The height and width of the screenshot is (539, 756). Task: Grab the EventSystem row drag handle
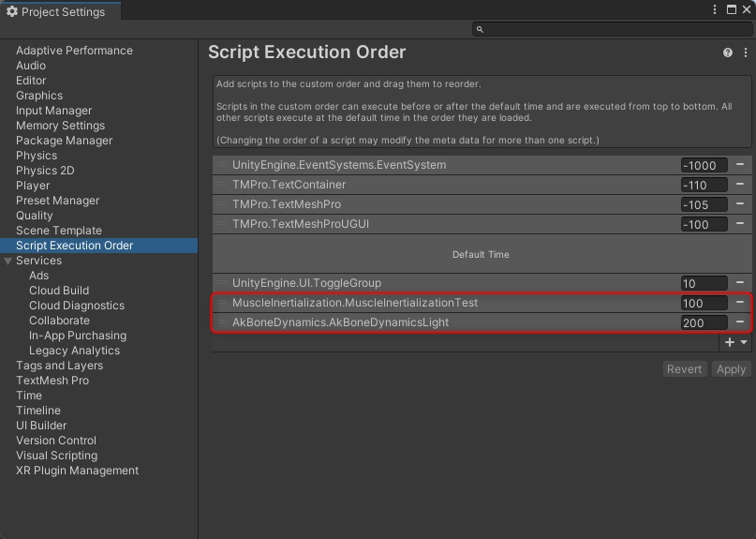point(222,165)
